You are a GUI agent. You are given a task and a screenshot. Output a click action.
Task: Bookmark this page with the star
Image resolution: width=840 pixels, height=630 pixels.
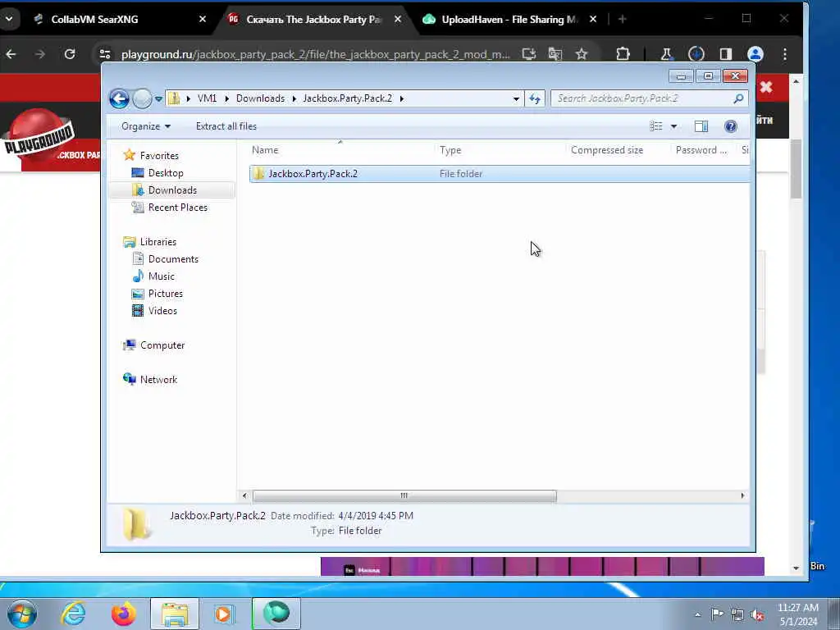point(582,54)
